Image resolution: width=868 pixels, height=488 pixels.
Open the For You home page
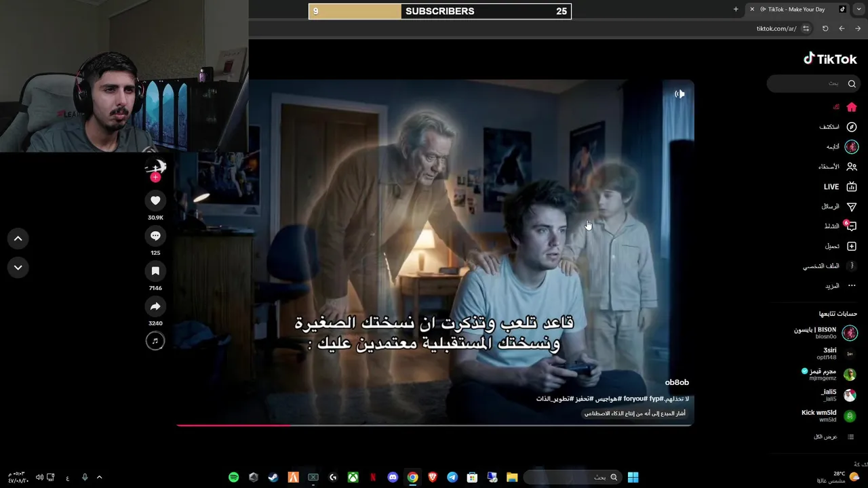846,107
